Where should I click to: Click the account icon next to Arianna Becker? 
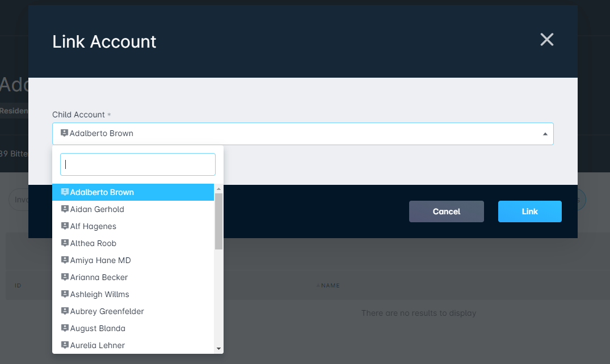(x=64, y=277)
